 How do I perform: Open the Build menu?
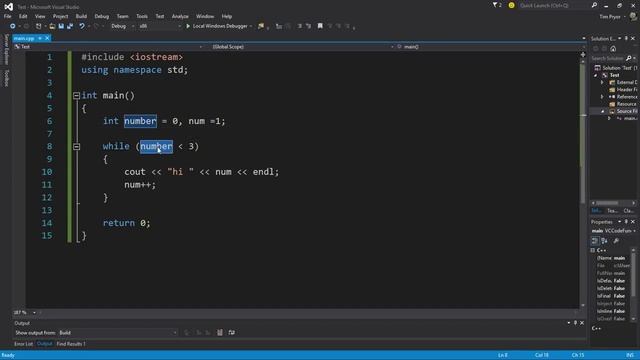81,16
